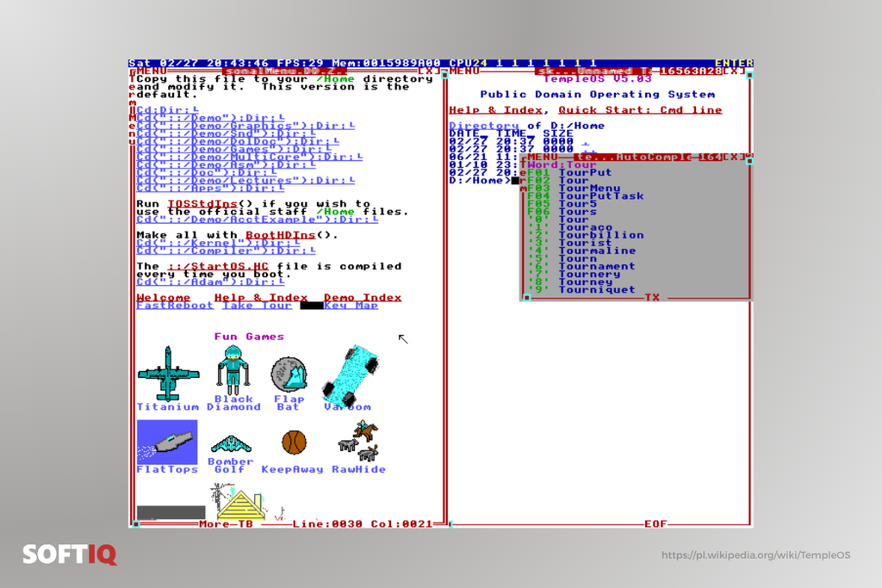
Task: Open the RawHide horse and cattle icon
Action: (x=359, y=442)
